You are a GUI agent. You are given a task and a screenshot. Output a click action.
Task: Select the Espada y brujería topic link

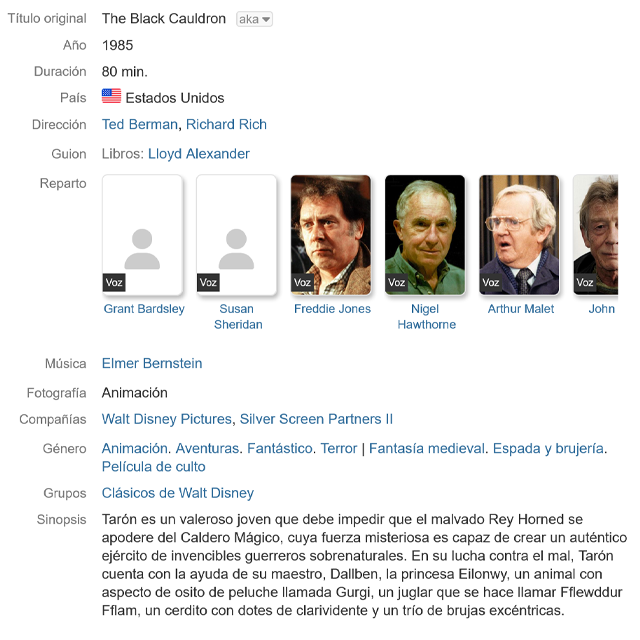[548, 448]
